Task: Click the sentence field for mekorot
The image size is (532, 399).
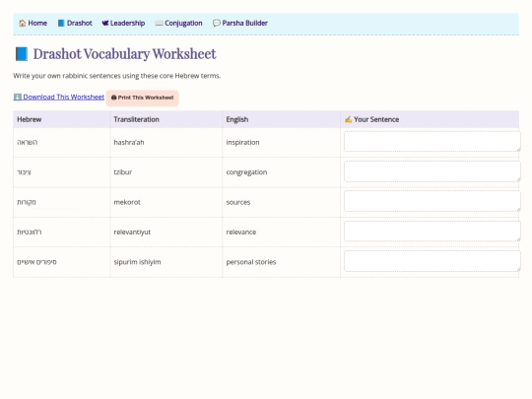Action: coord(432,201)
